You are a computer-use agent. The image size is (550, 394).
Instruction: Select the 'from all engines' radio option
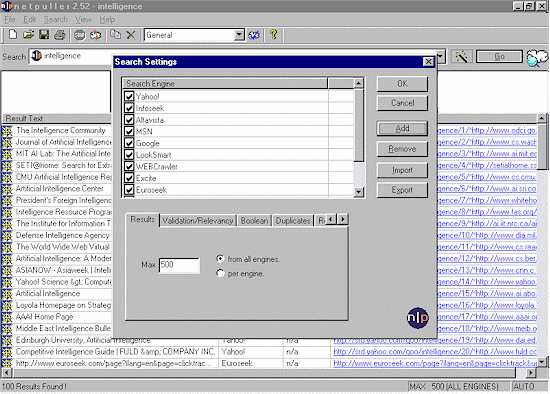pos(220,259)
